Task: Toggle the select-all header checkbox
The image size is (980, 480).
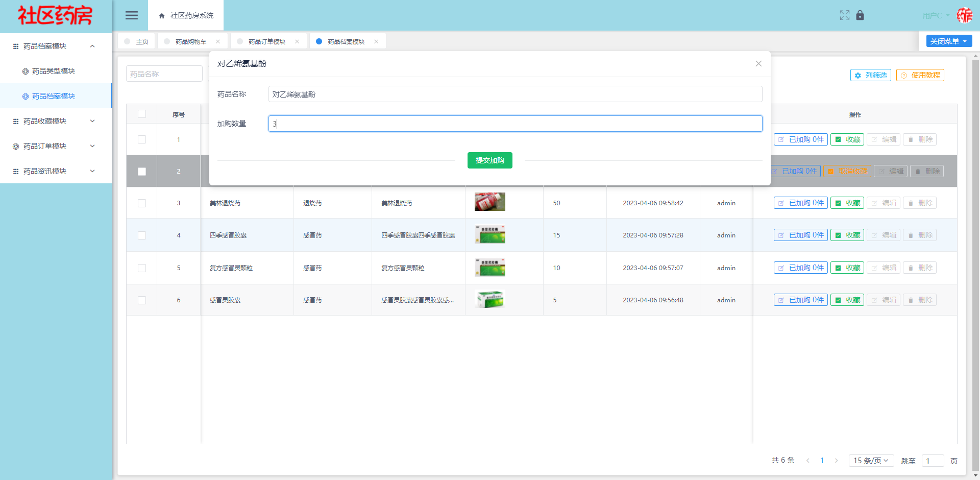Action: [x=142, y=114]
